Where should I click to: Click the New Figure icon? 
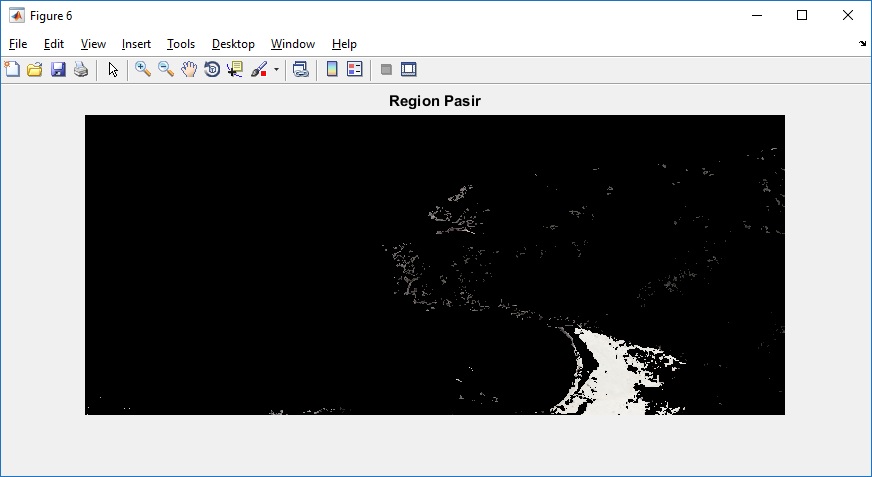[x=13, y=70]
